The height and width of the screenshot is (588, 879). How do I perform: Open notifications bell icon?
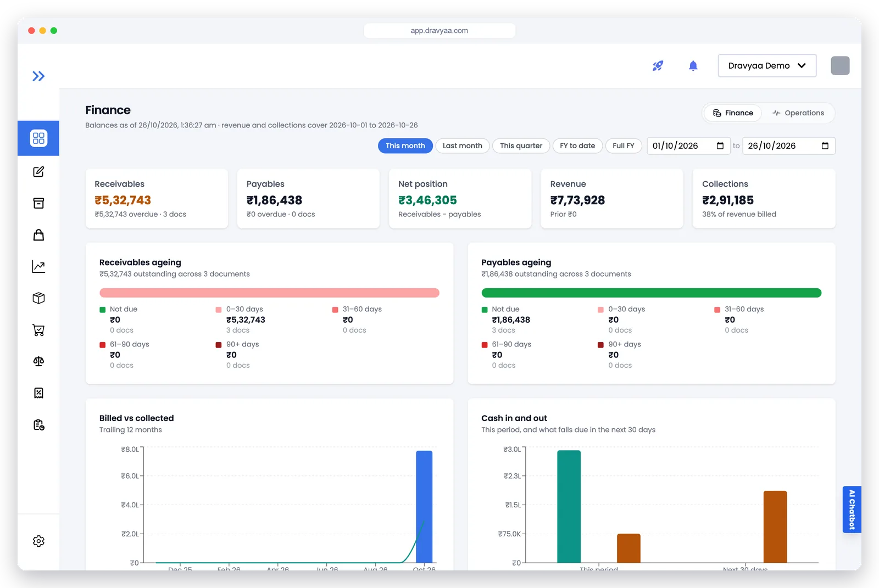[x=693, y=66]
